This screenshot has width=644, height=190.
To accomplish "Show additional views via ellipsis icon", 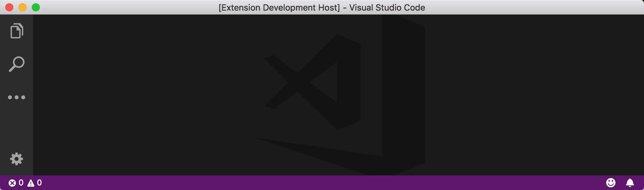I will coord(17,97).
